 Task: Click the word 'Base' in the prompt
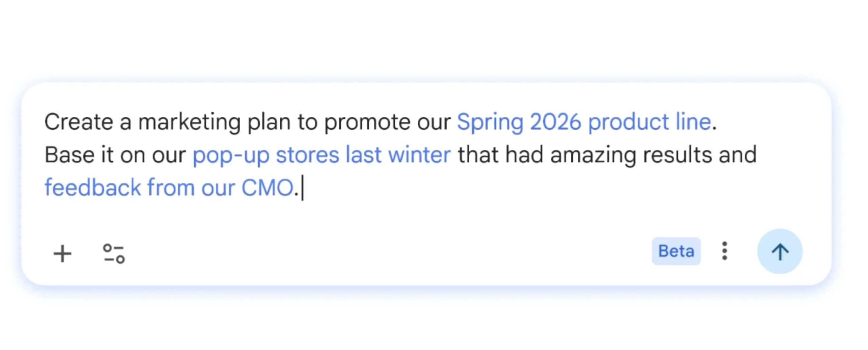[x=70, y=155]
